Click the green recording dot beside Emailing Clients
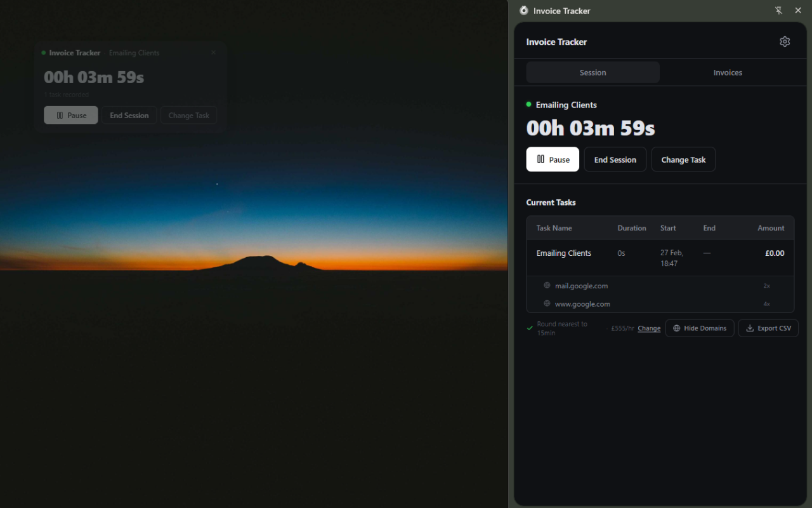812x508 pixels. tap(528, 104)
